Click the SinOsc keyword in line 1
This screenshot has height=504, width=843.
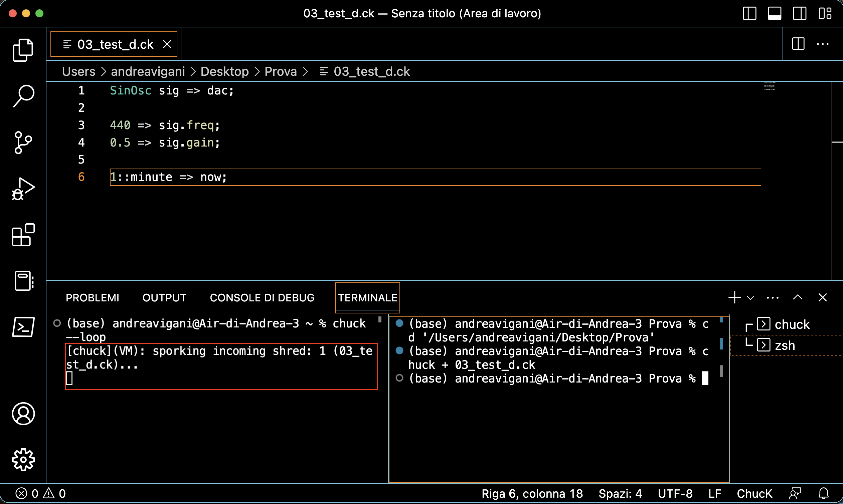pyautogui.click(x=131, y=91)
